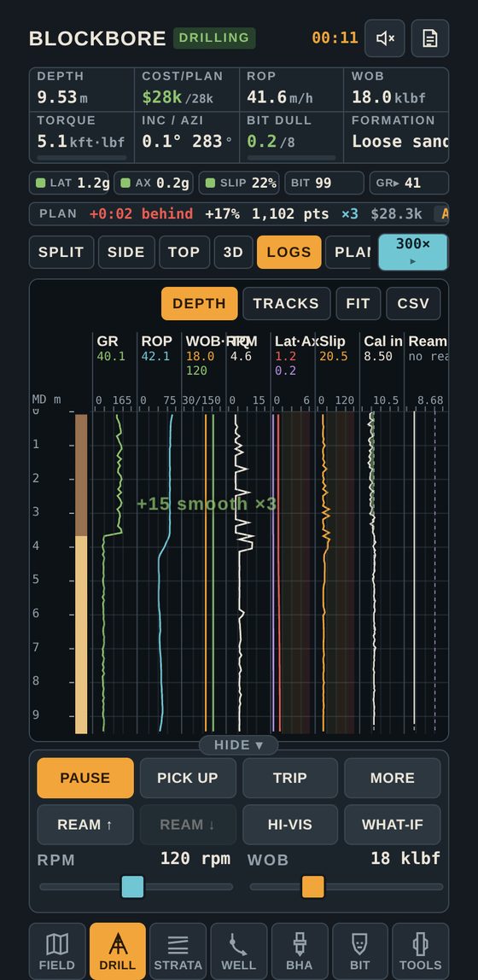Click the INC / AZI readout
478x980 pixels.
click(x=187, y=137)
